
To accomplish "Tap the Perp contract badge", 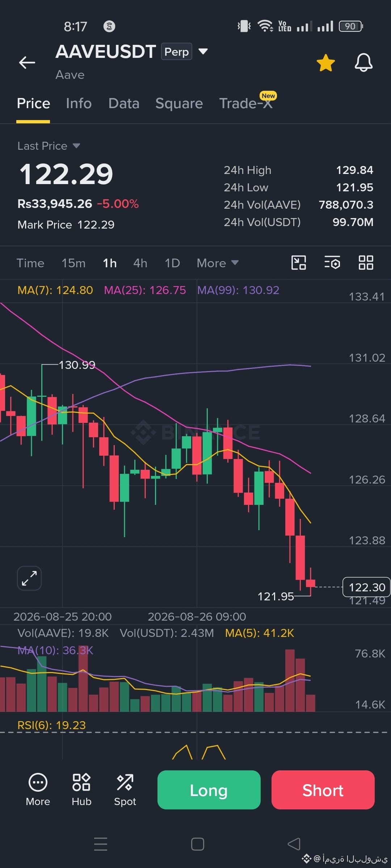I will pyautogui.click(x=177, y=52).
